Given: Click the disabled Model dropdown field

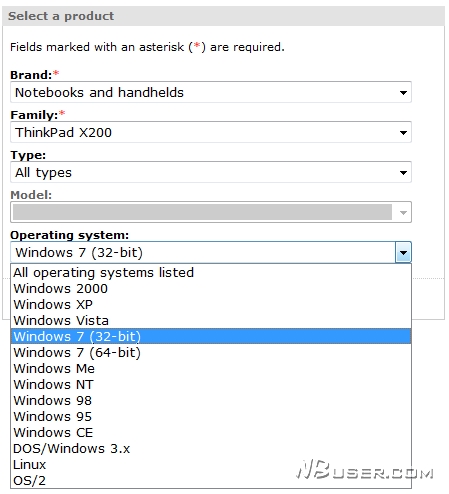Looking at the screenshot, I should [x=211, y=212].
